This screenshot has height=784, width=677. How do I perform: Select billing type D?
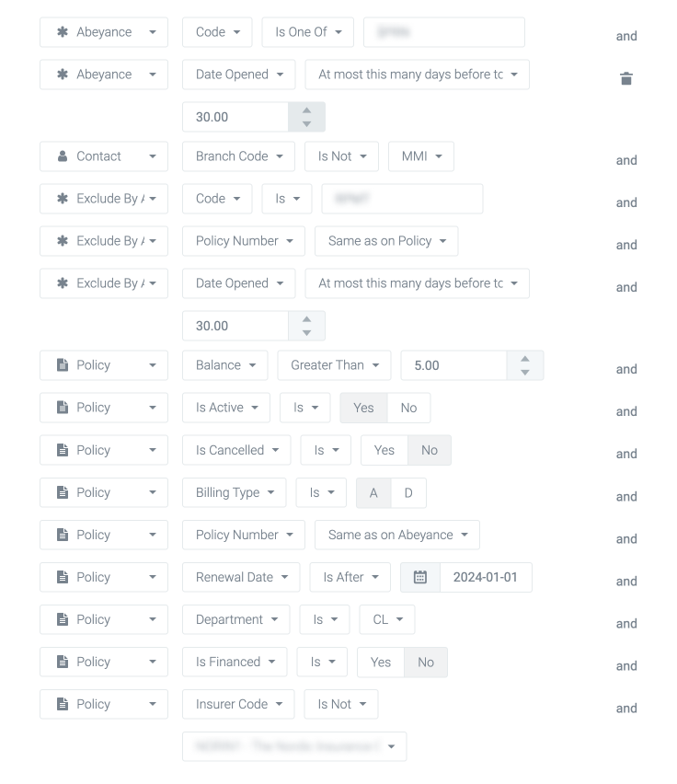pyautogui.click(x=408, y=492)
